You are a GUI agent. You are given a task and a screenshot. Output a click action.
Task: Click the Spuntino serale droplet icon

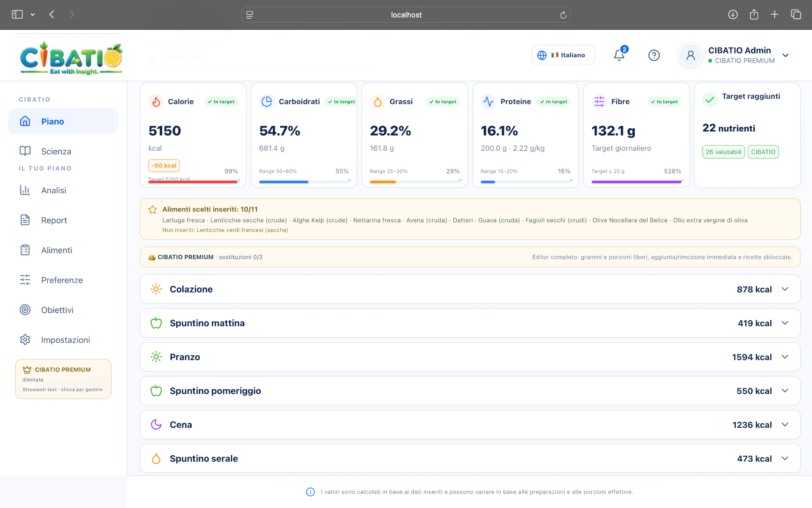click(x=156, y=458)
